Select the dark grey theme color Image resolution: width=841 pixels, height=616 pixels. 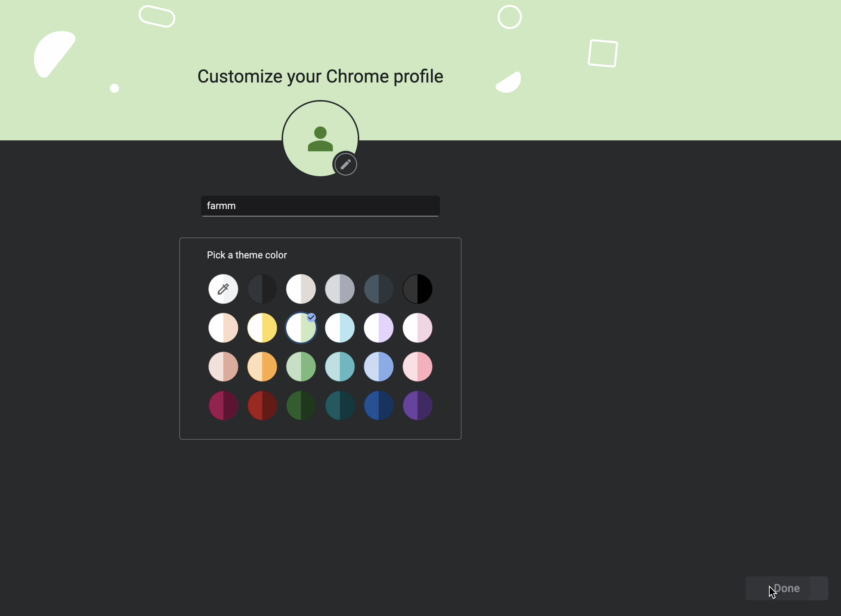[x=263, y=289]
